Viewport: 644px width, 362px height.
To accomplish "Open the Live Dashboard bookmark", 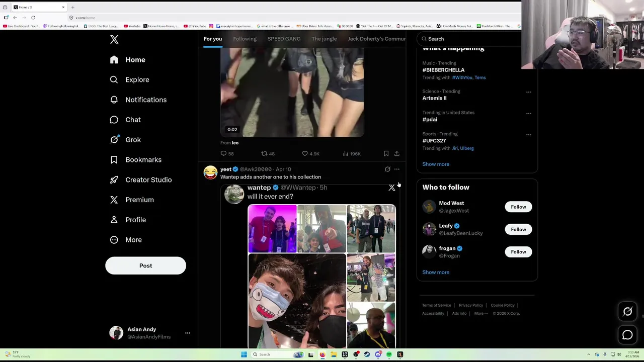I will (22, 26).
